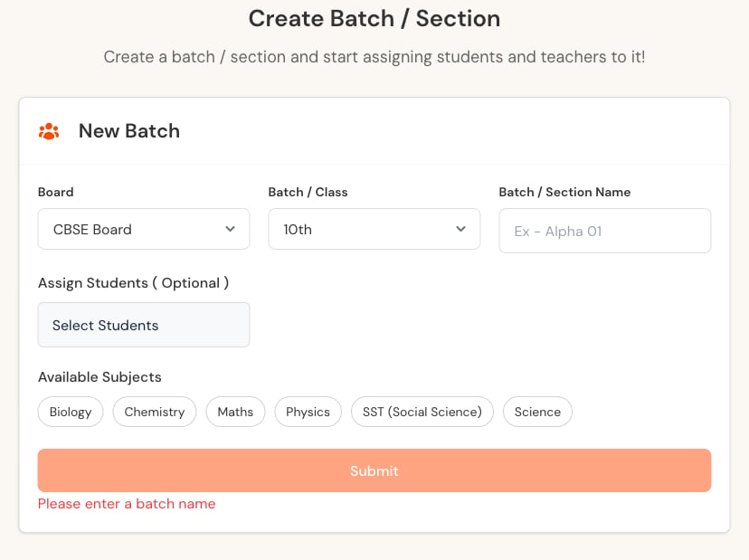Click the 'Batch / Class' field label
The image size is (749, 560).
pyautogui.click(x=308, y=192)
